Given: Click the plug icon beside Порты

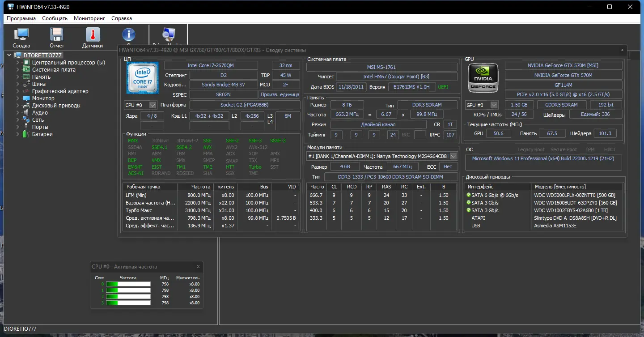Looking at the screenshot, I should point(26,127).
